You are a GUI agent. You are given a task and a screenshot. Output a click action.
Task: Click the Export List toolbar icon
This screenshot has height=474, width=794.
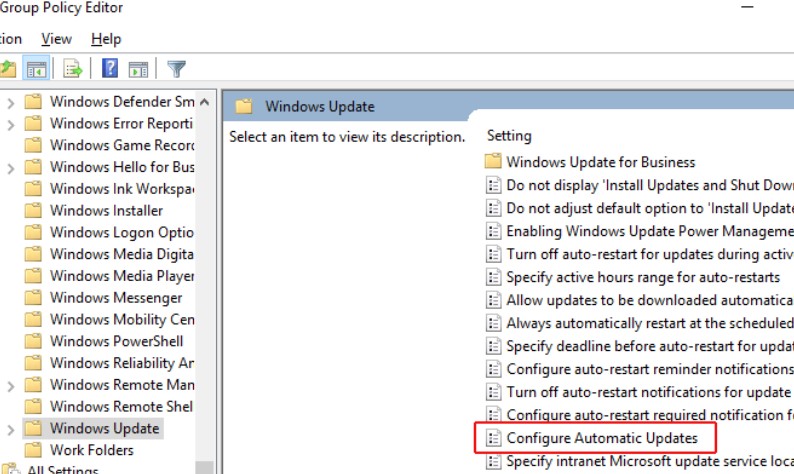(72, 68)
